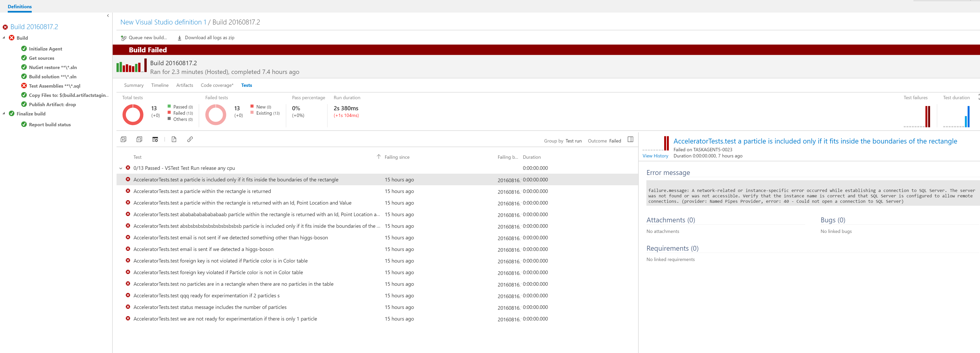Sort by Failing since column header
The image size is (980, 353).
click(397, 157)
